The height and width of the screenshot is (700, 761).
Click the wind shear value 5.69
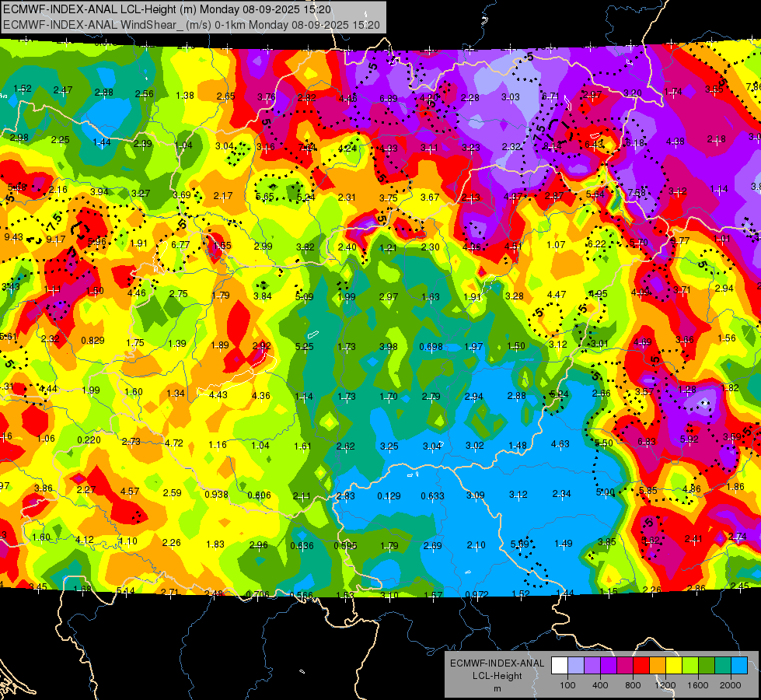coord(519,544)
